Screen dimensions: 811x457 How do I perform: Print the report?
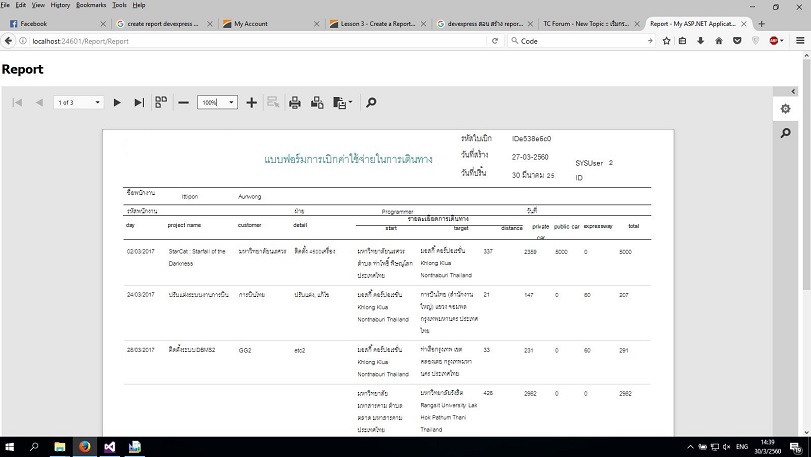pos(295,102)
